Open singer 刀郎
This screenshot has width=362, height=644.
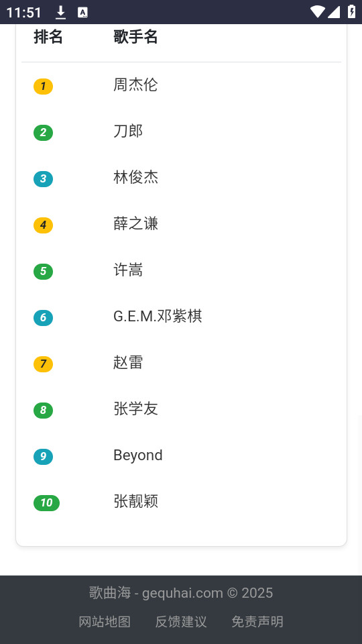click(128, 131)
